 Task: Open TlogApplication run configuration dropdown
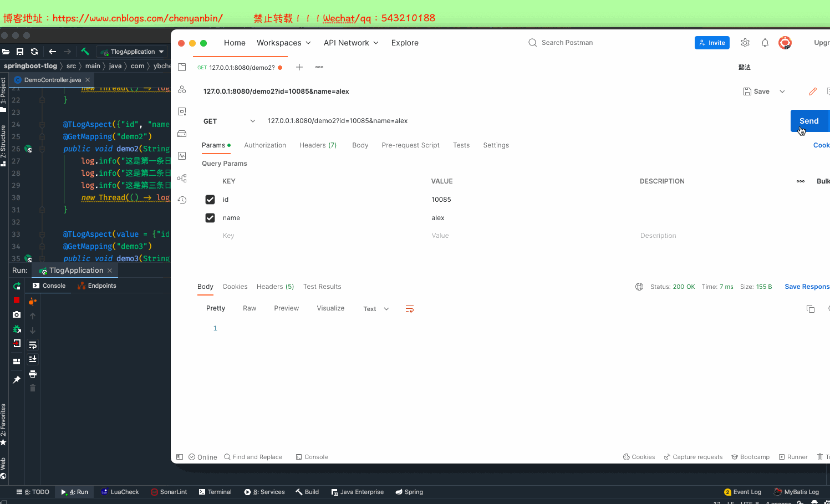point(133,52)
